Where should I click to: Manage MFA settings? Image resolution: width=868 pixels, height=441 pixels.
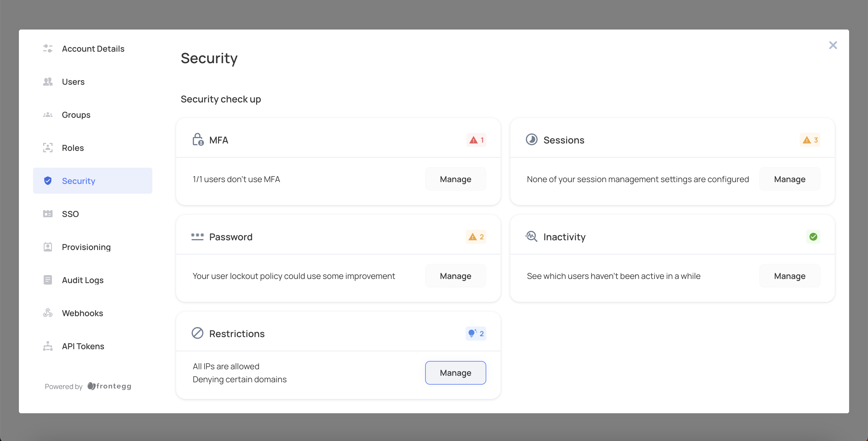[x=455, y=179]
